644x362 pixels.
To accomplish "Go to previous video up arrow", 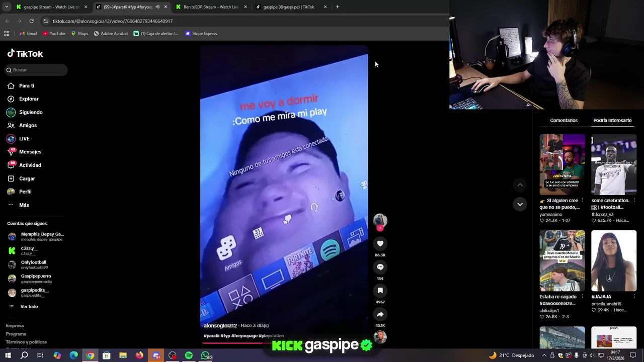I will pyautogui.click(x=520, y=185).
